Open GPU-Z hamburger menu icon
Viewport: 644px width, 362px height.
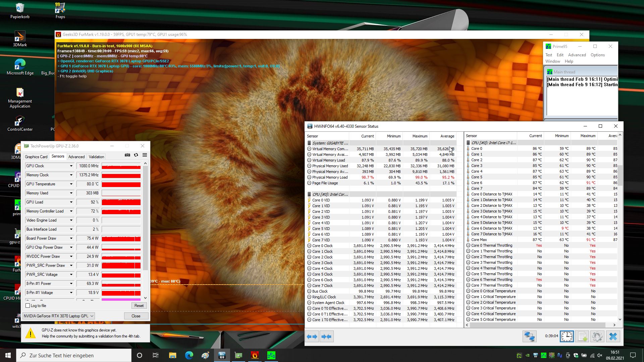pyautogui.click(x=145, y=155)
